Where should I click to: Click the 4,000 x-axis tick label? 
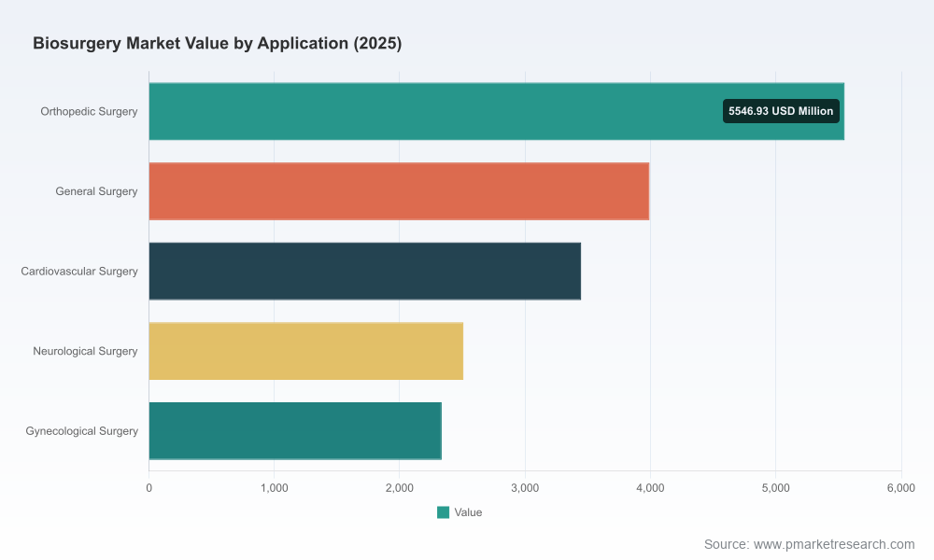[x=650, y=488]
